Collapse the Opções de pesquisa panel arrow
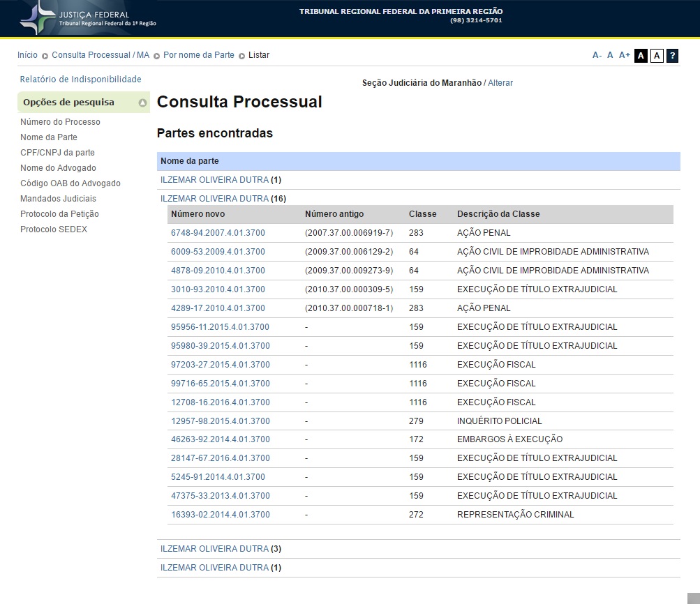This screenshot has height=604, width=700. click(x=142, y=103)
